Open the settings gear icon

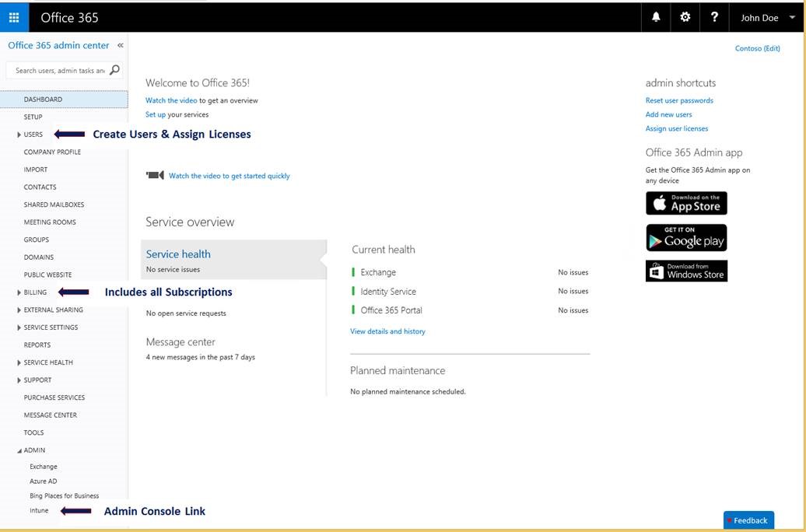[685, 17]
